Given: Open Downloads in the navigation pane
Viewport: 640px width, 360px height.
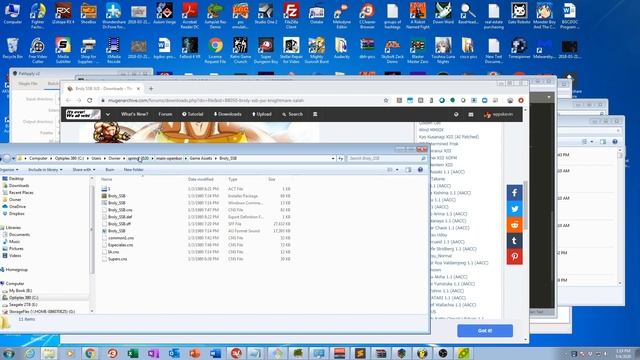Looking at the screenshot, I should coord(18,185).
